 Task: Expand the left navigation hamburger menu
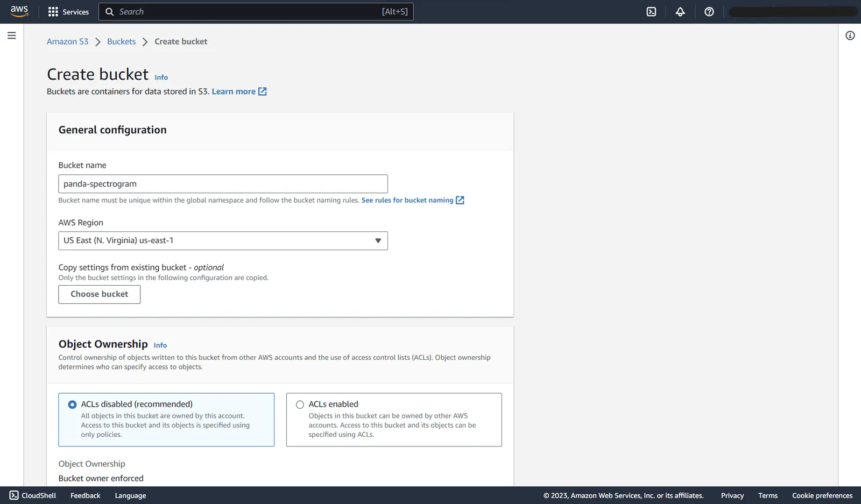tap(12, 36)
